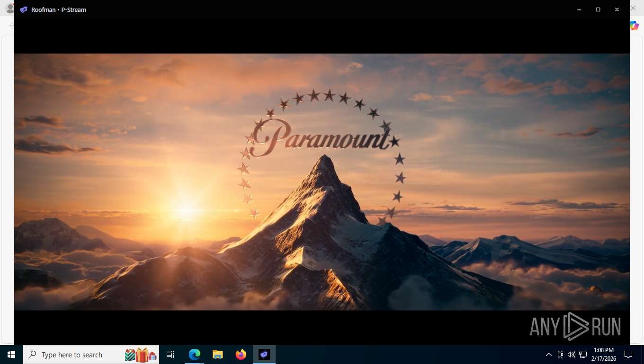Click the P-Stream app icon in title bar
The image size is (644, 364).
tap(24, 9)
